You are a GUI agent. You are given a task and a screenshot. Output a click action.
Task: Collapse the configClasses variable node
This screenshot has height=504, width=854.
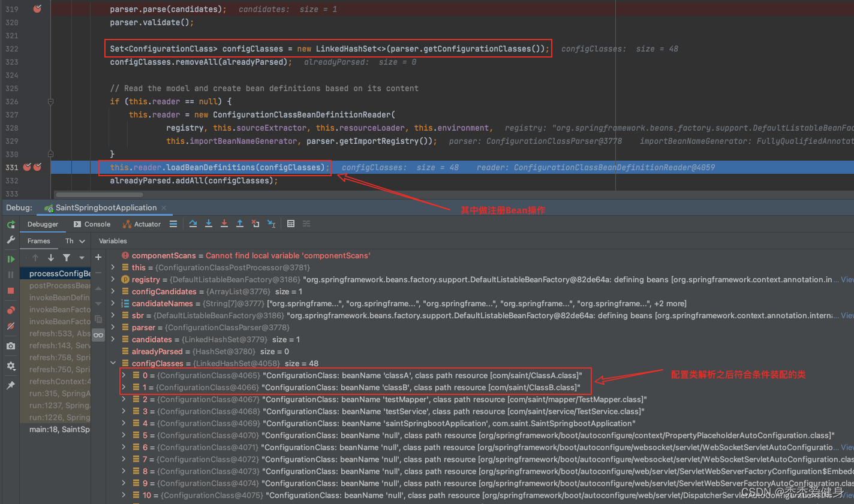(113, 363)
